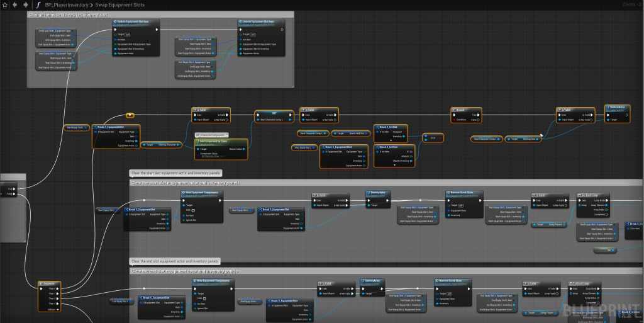Expand the upper Break S_InvSlot node's hidden pins
The height and width of the screenshot is (323, 644).
[390, 140]
